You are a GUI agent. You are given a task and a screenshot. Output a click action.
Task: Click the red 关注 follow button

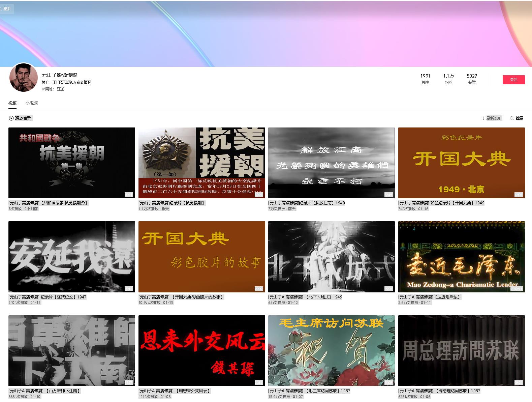pos(513,80)
